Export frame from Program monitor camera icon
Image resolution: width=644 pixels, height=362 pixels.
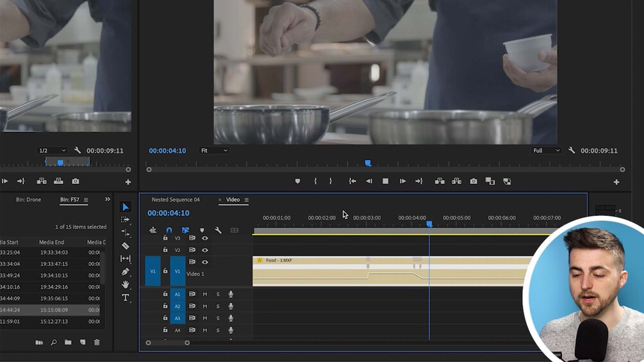click(x=474, y=181)
